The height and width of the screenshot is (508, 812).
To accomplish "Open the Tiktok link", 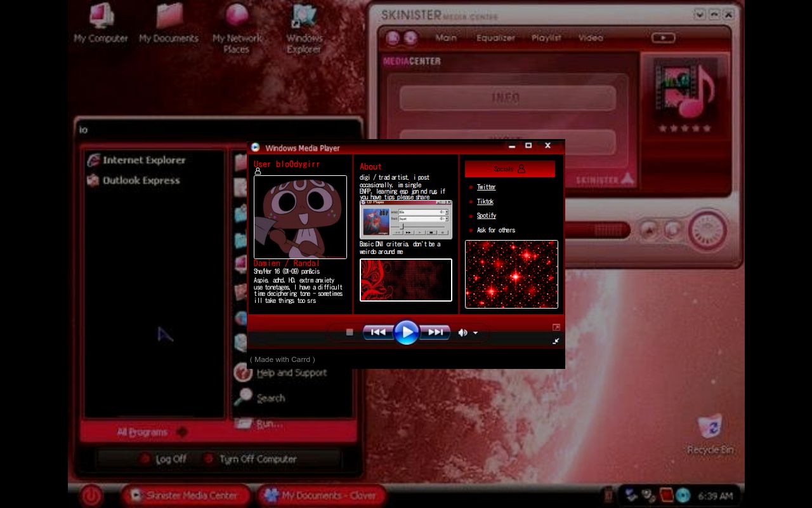I will coord(485,201).
